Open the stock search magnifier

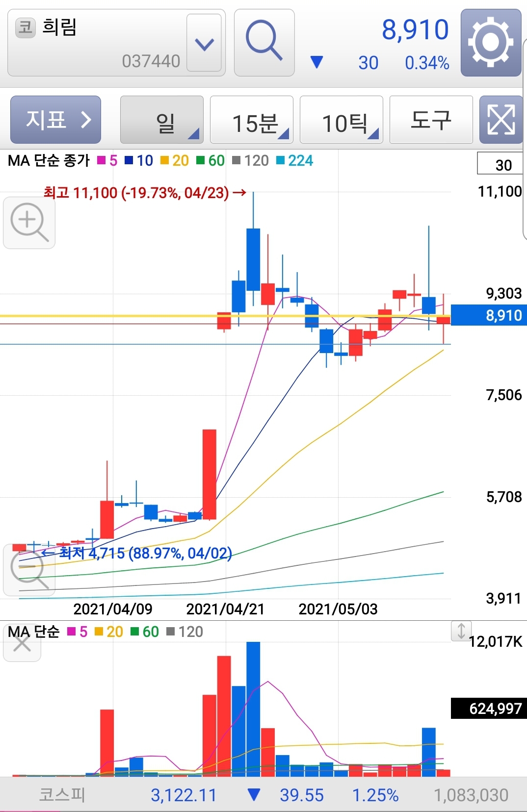[x=264, y=43]
